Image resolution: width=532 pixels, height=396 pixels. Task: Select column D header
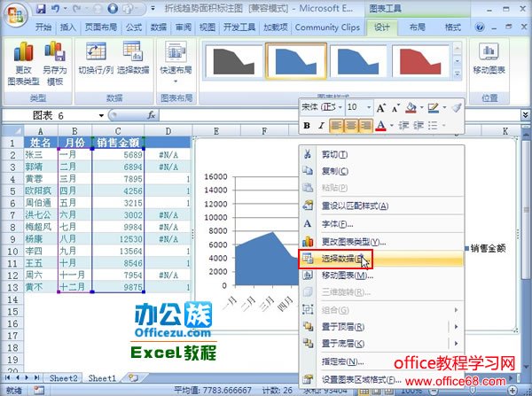coord(168,131)
